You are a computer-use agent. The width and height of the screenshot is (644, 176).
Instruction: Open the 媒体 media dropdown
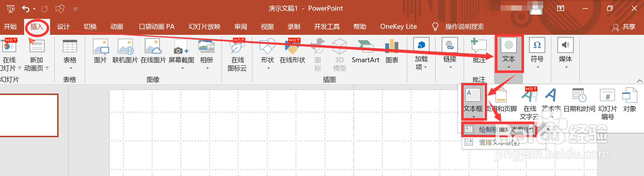point(566,53)
